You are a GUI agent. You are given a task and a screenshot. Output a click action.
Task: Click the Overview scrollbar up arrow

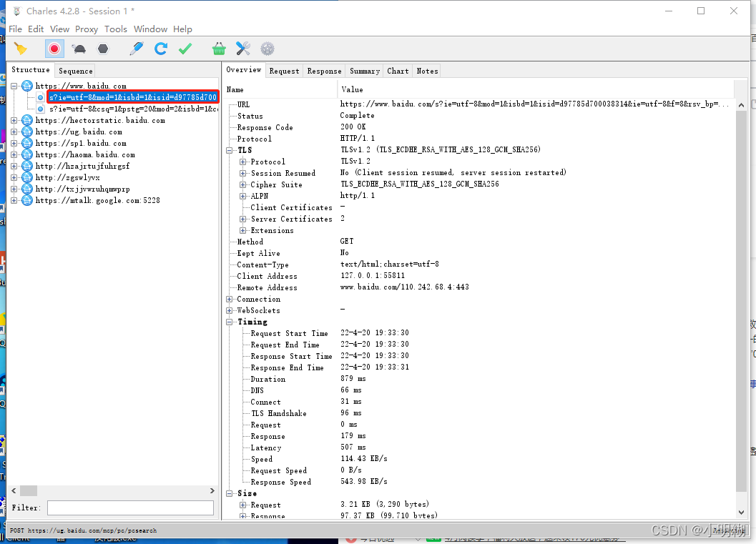[x=741, y=104]
